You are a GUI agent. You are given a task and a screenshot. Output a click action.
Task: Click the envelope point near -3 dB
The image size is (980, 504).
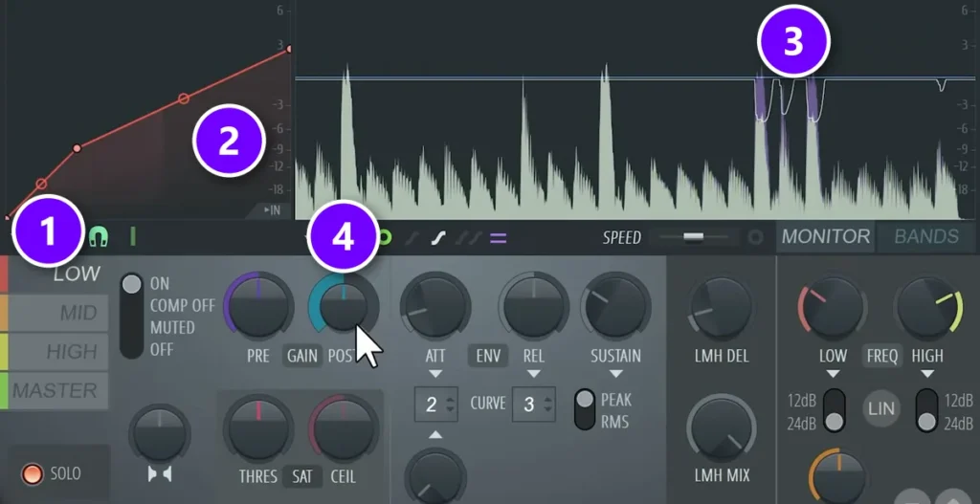(x=183, y=99)
